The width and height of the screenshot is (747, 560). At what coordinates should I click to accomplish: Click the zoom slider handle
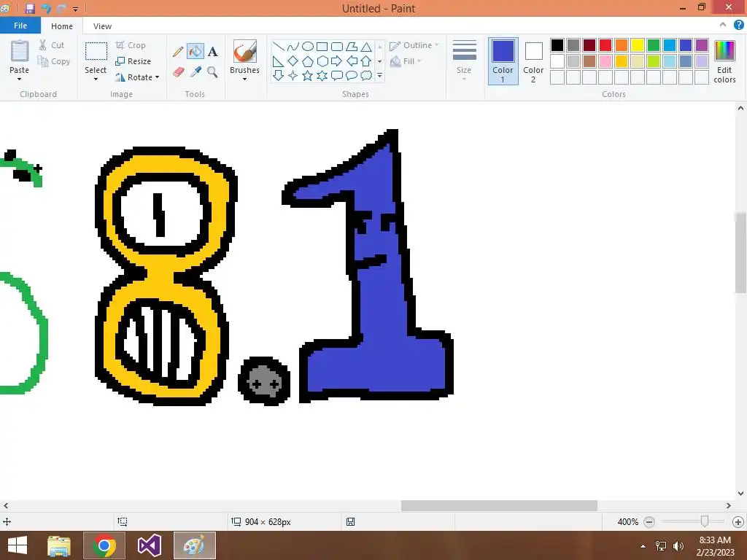click(705, 521)
